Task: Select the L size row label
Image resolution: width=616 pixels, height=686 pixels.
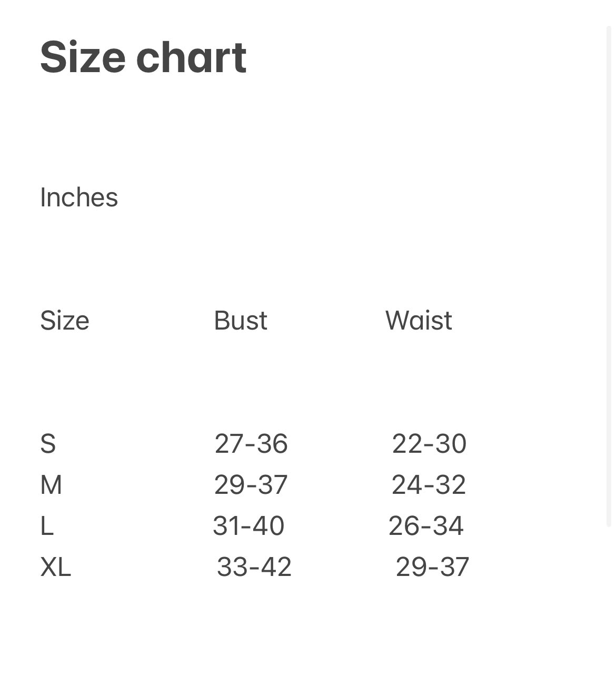Action: [47, 526]
